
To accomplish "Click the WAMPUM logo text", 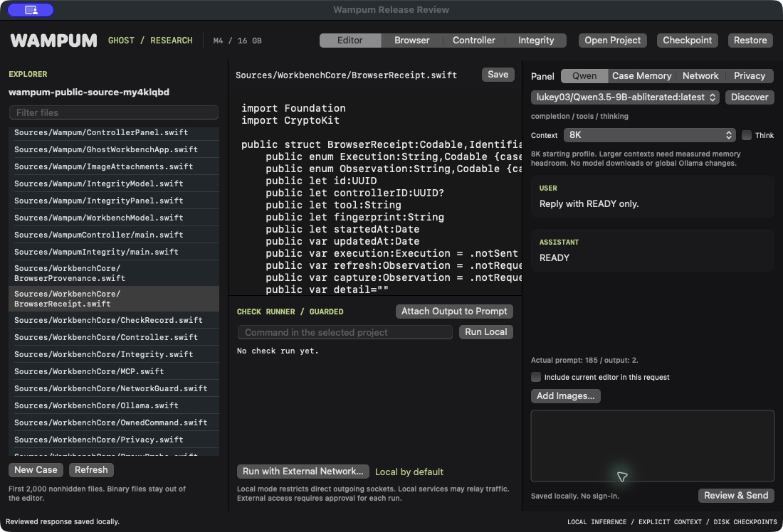I will [53, 41].
